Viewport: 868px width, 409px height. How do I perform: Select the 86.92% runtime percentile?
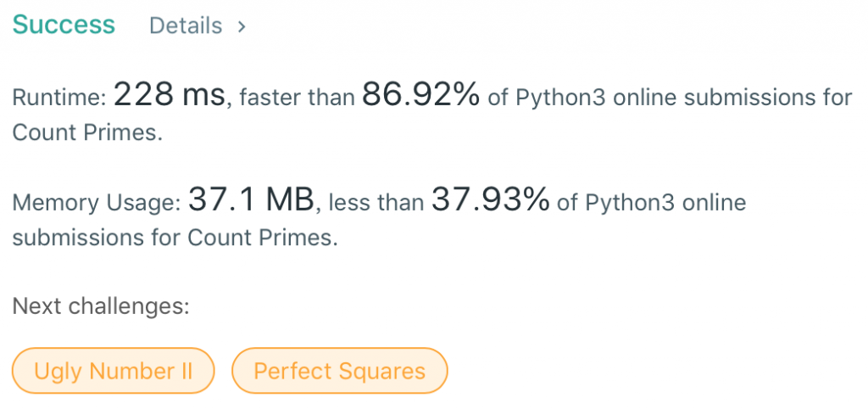[421, 95]
